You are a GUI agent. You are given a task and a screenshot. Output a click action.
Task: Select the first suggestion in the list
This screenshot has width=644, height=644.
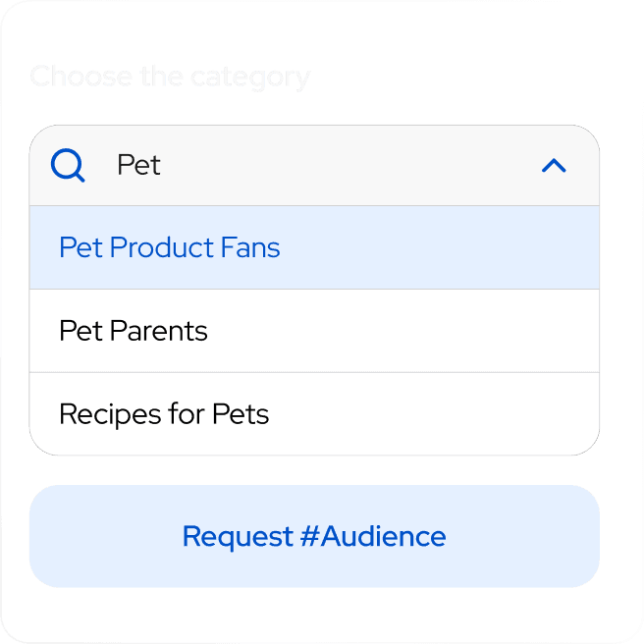point(314,248)
